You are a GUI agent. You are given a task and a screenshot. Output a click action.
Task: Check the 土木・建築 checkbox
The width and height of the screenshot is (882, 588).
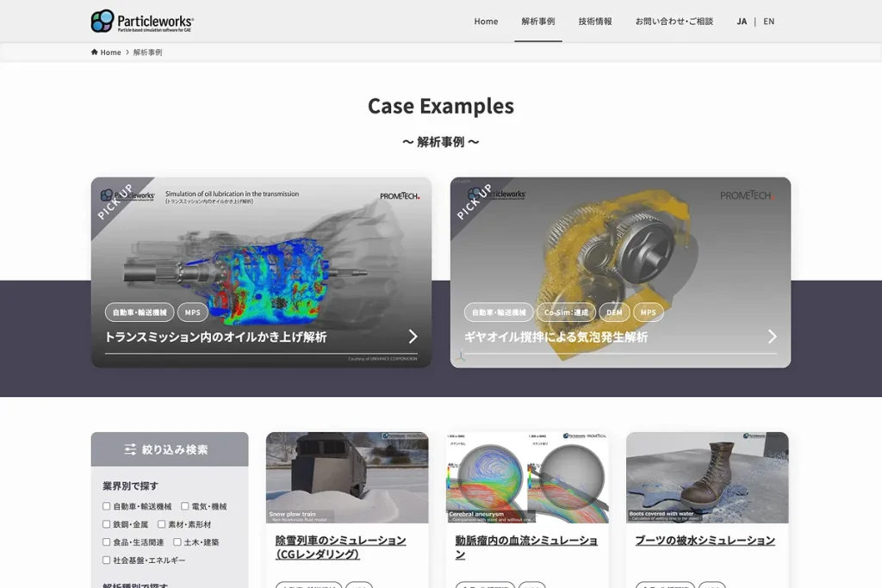point(177,542)
